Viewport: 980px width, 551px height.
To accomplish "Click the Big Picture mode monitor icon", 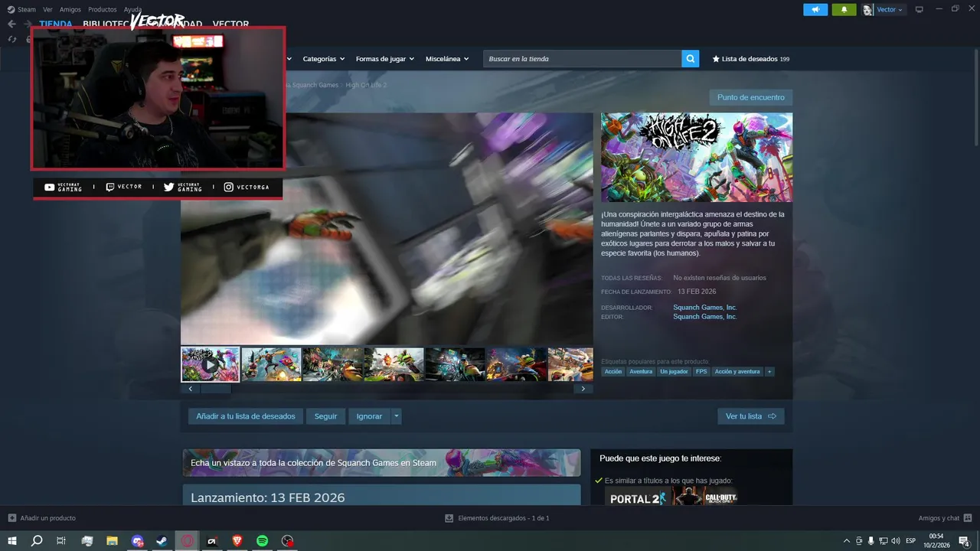I will 920,9.
